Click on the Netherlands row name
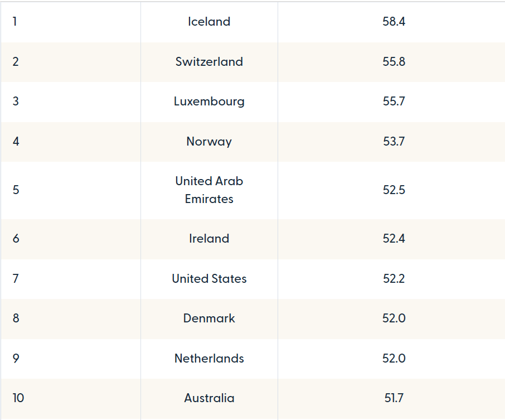This screenshot has width=505, height=420. click(209, 358)
